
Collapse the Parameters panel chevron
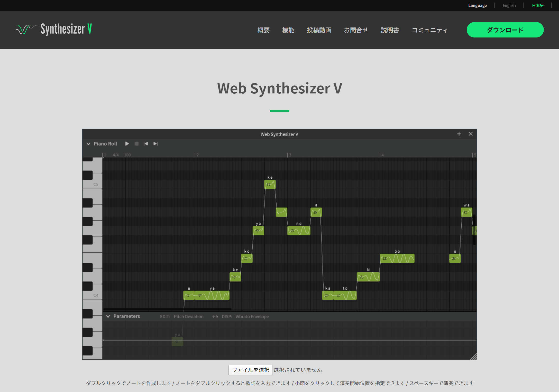[x=108, y=316]
